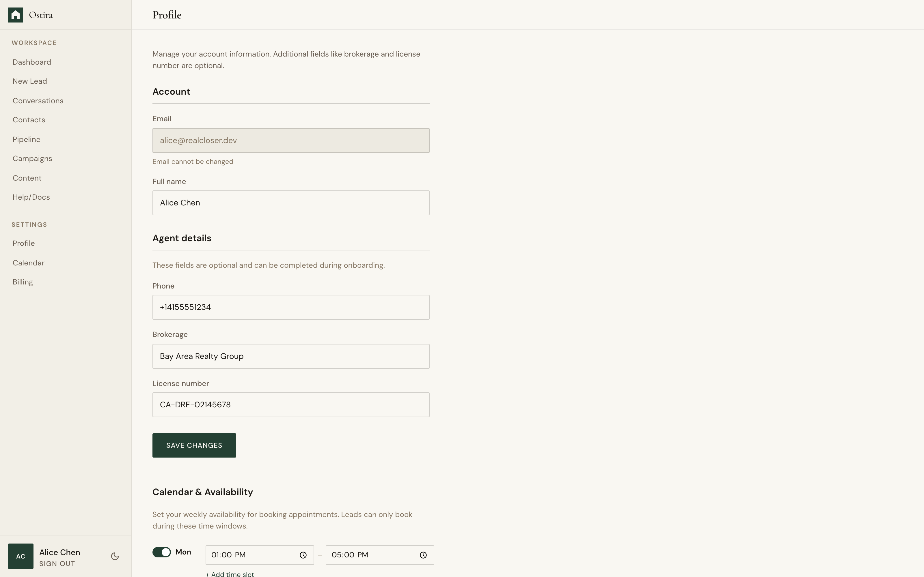
Task: Select Add time slot under Monday
Action: tap(230, 574)
